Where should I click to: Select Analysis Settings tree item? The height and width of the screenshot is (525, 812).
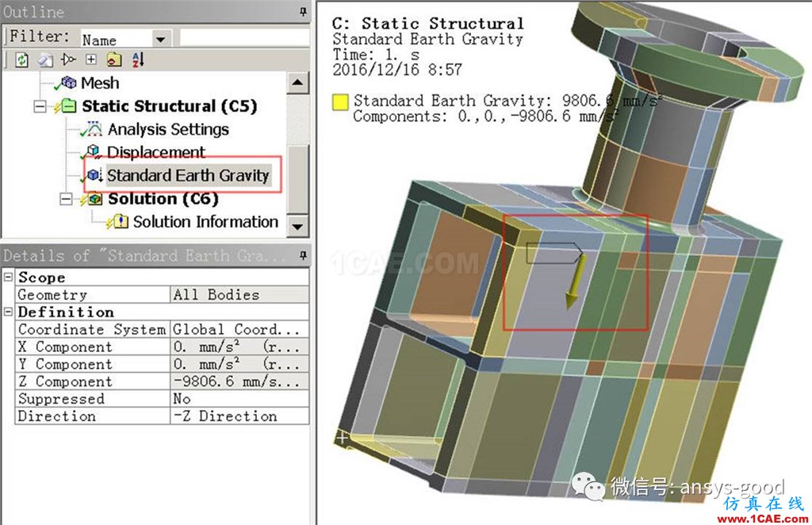(x=168, y=129)
